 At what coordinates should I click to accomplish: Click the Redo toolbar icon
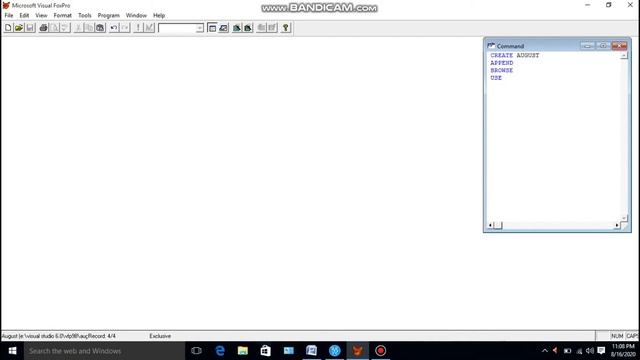tap(125, 28)
